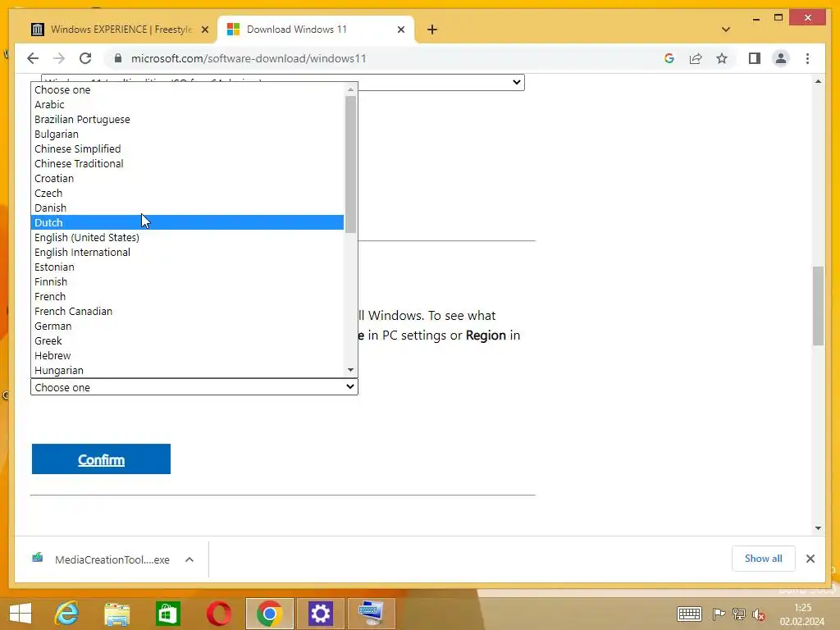Click the browser forward arrow
840x630 pixels.
[x=59, y=58]
